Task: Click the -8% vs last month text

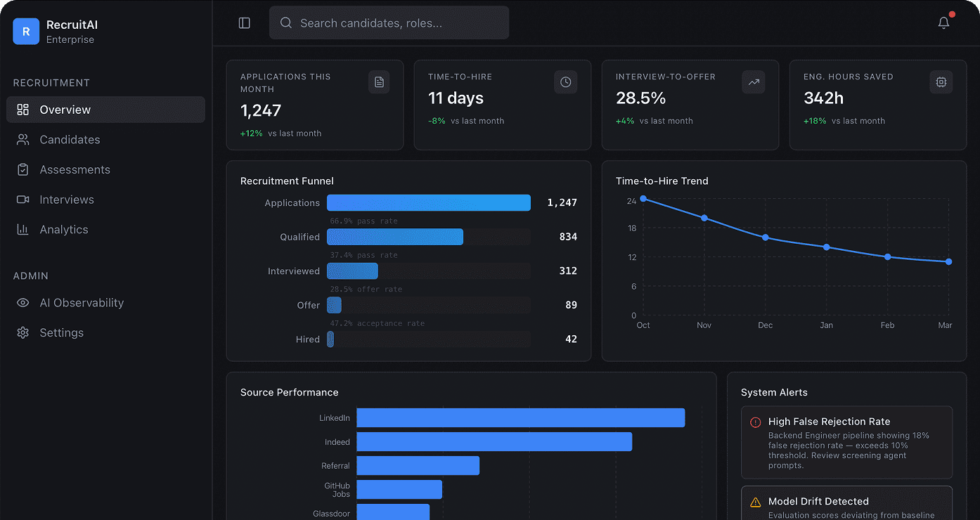Action: coord(466,121)
